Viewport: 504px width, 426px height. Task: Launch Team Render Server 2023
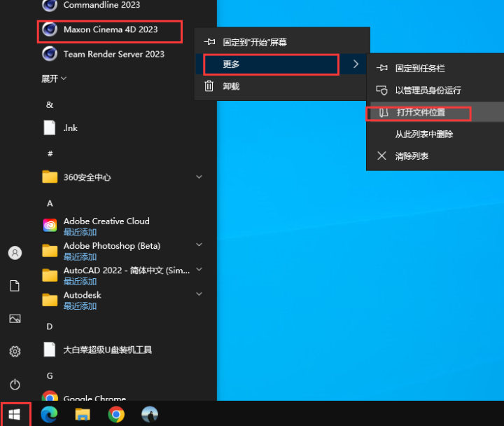[x=113, y=54]
